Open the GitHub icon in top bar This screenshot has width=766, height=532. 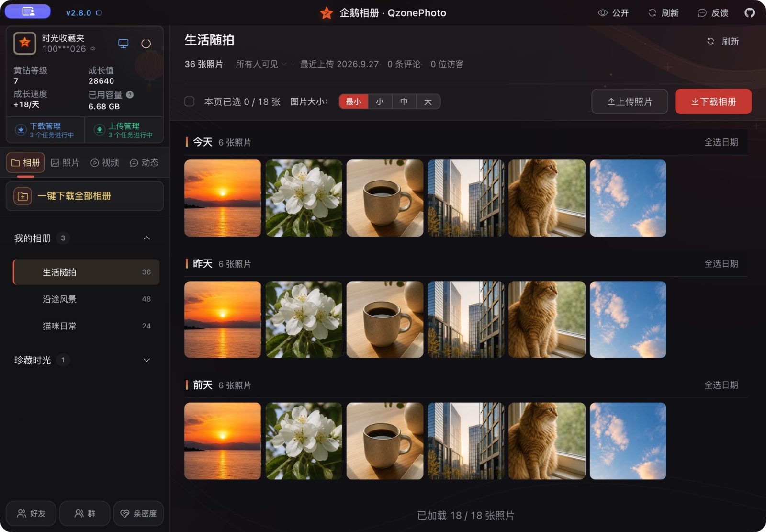click(749, 13)
